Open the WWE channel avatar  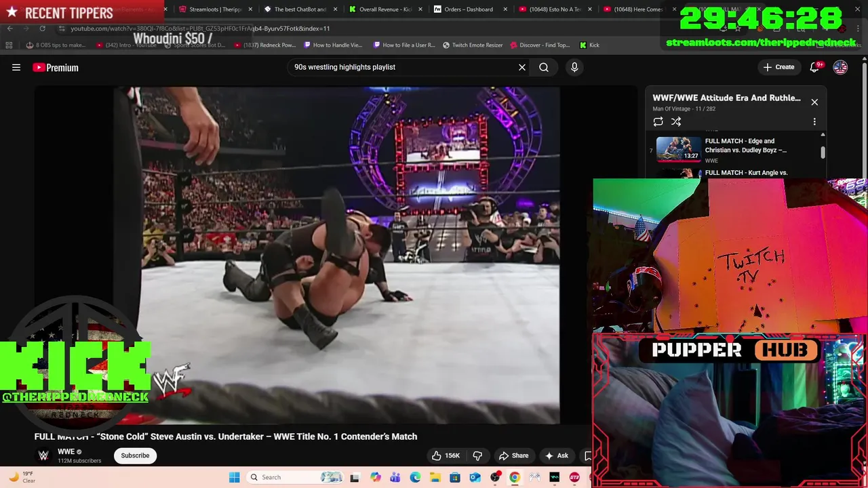click(x=43, y=455)
